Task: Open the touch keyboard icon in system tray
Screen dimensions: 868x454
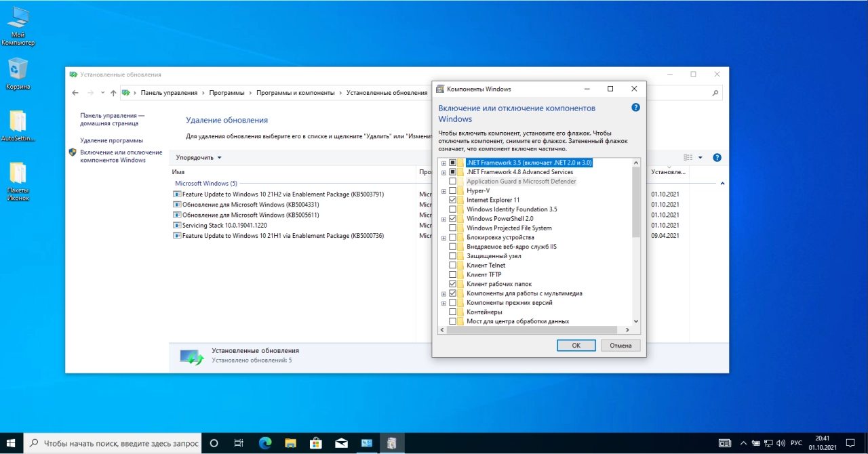Action: (725, 443)
